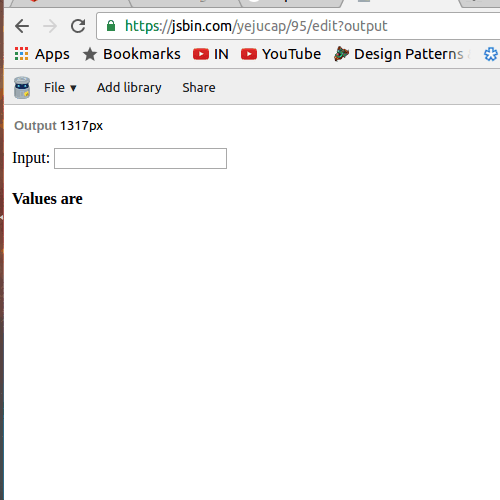This screenshot has width=500, height=500.
Task: Click the Apps bookmark label
Action: click(x=52, y=54)
